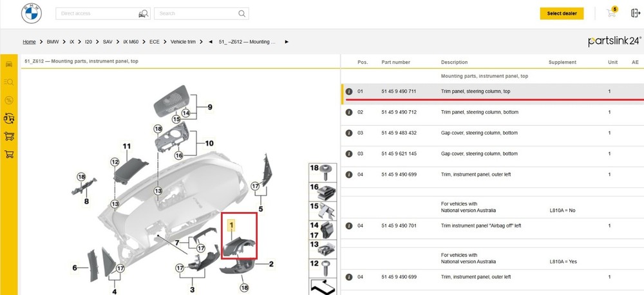Show info for part 51 45 9 490 712
Image resolution: width=644 pixels, height=295 pixels.
pos(349,112)
